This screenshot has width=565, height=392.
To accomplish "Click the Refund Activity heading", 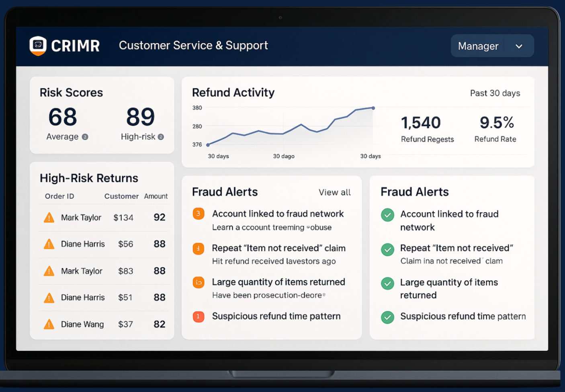I will coord(233,93).
